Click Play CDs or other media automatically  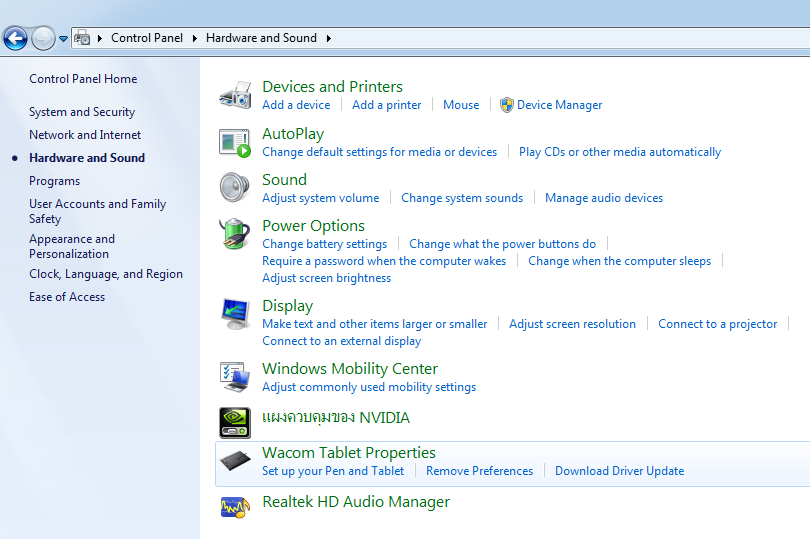tap(620, 152)
